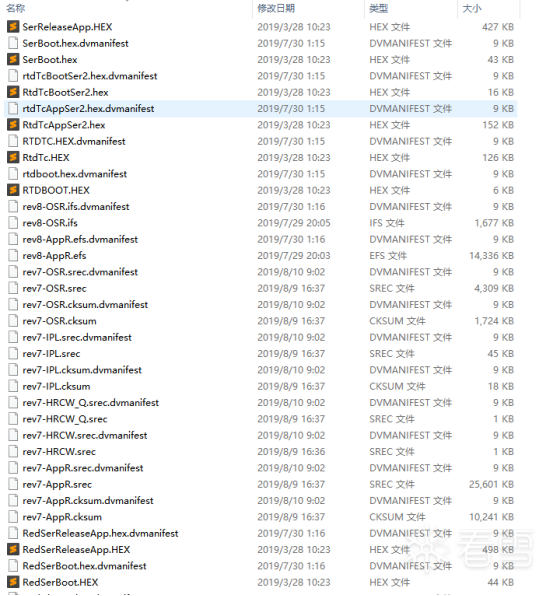The height and width of the screenshot is (596, 554).
Task: Select file name RedSerBoot.hex.dvmanifest
Action: point(84,566)
